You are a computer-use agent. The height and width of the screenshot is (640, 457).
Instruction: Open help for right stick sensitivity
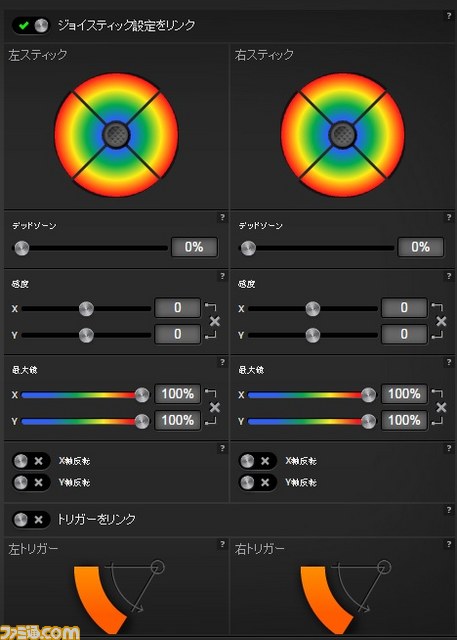pyautogui.click(x=449, y=276)
